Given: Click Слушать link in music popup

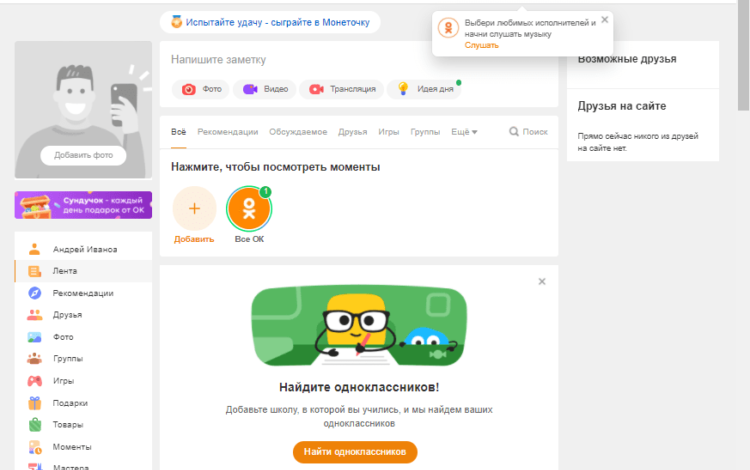Looking at the screenshot, I should pyautogui.click(x=481, y=46).
